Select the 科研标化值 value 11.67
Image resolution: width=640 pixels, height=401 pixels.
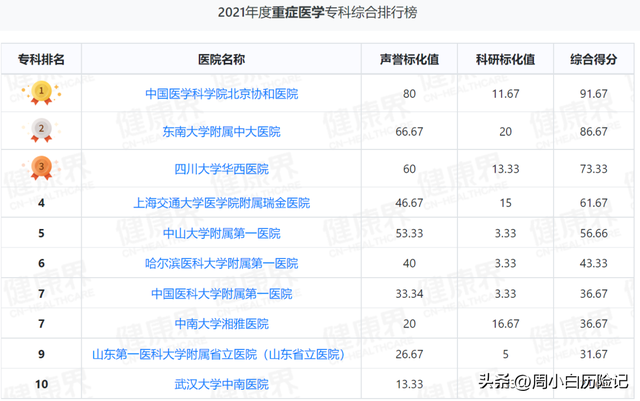pos(505,94)
